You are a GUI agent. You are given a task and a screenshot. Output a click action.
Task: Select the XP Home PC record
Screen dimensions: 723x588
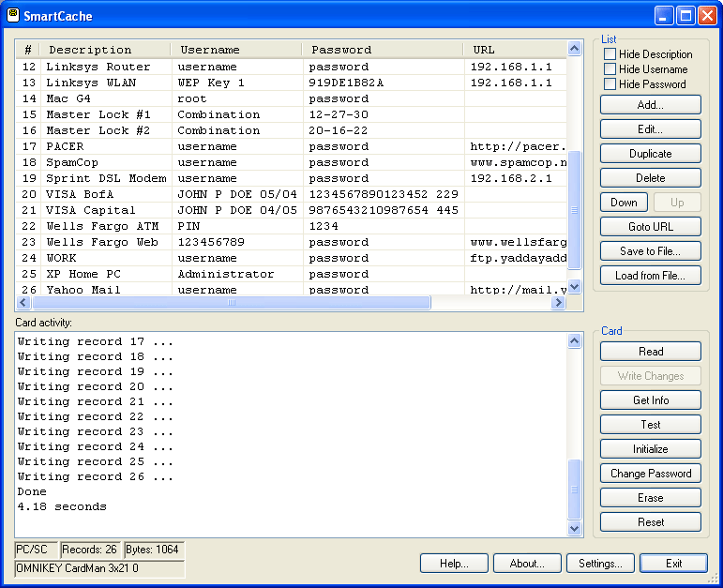(292, 274)
